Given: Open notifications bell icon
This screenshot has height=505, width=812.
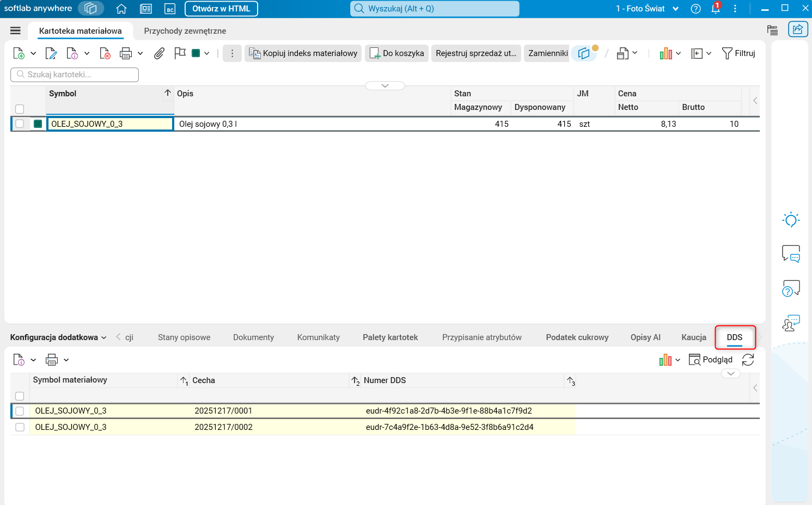Looking at the screenshot, I should point(716,9).
